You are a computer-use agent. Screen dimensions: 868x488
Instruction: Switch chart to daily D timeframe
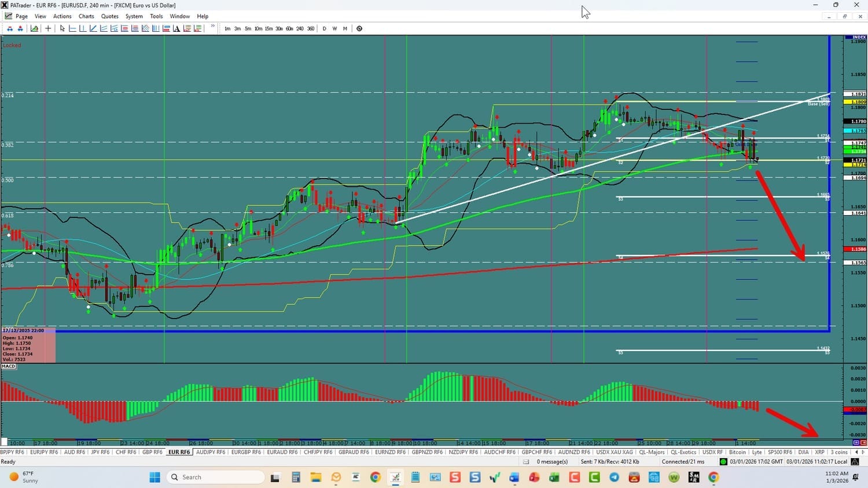(324, 28)
